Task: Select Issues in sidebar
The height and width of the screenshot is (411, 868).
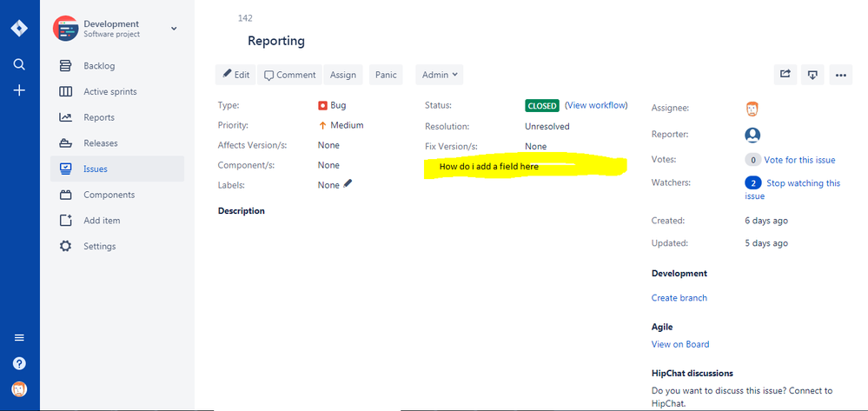Action: (x=116, y=169)
